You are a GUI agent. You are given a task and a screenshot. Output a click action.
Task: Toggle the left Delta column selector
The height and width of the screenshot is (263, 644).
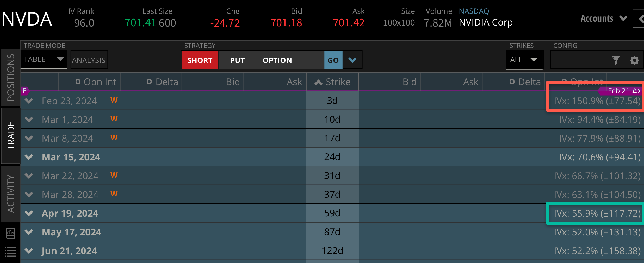(150, 82)
